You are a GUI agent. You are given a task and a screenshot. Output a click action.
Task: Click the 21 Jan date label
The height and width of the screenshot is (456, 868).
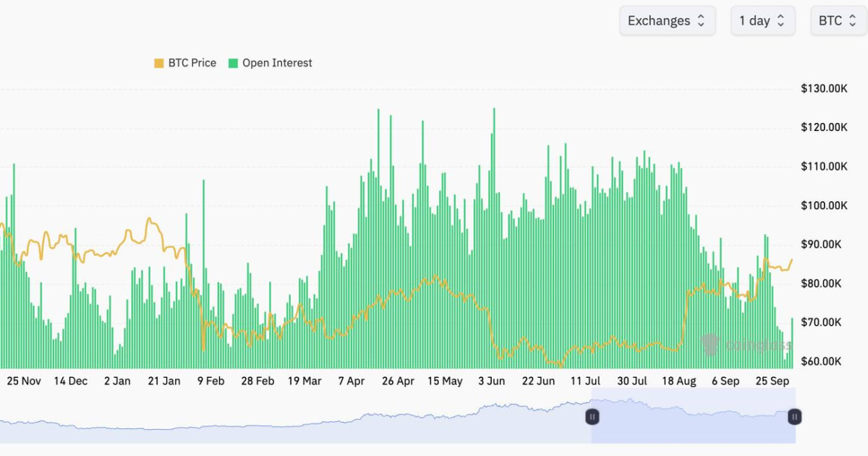pos(163,381)
